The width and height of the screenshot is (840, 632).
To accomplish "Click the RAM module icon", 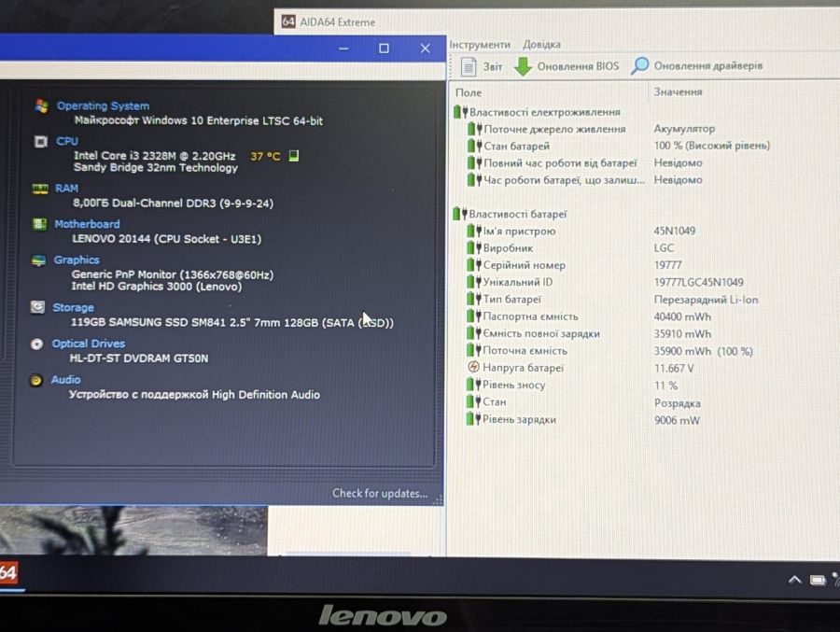I will [39, 189].
